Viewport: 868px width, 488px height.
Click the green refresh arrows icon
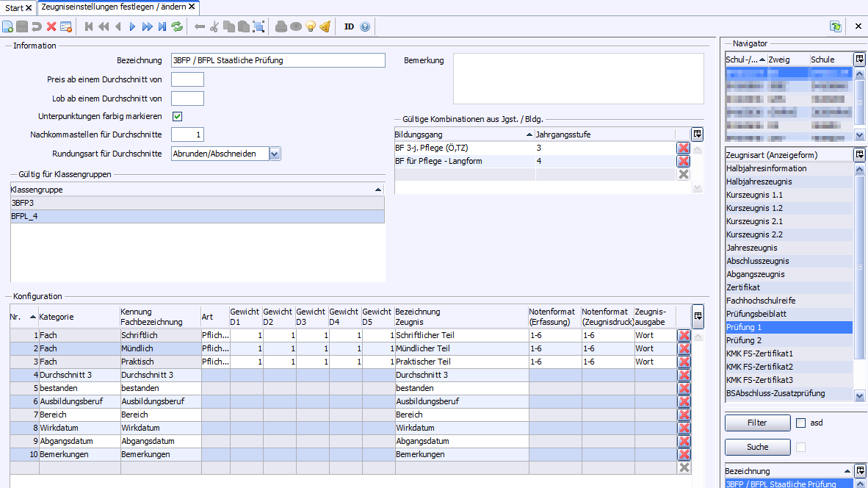point(177,26)
